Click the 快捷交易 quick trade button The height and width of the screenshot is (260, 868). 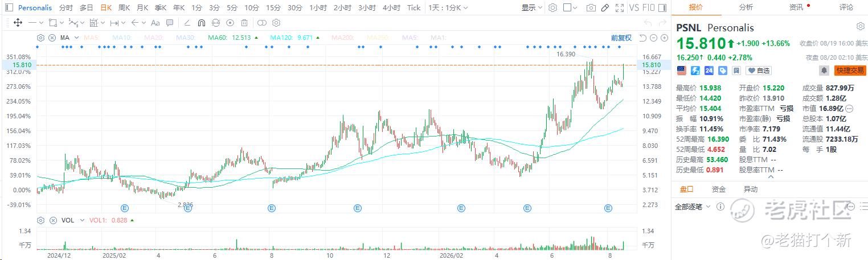pos(850,71)
